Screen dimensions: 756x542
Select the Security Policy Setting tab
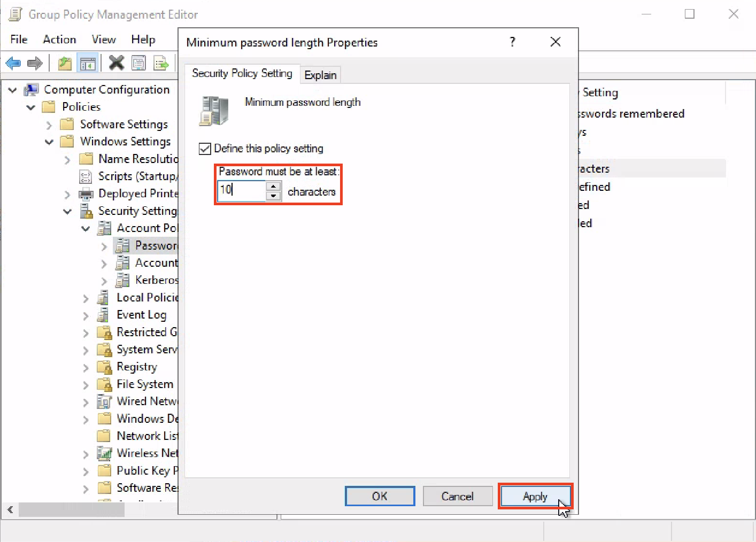pos(242,73)
